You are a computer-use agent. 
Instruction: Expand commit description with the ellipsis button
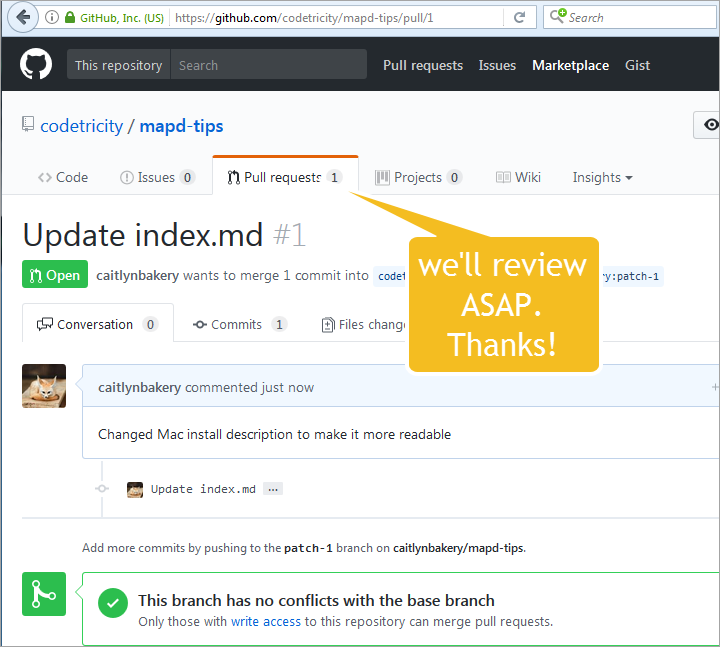pyautogui.click(x=273, y=489)
